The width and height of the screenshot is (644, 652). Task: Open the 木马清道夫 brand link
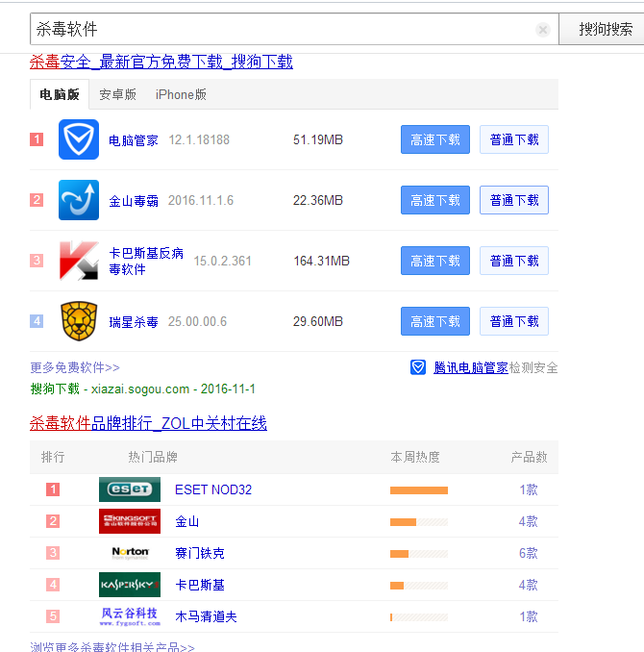207,616
